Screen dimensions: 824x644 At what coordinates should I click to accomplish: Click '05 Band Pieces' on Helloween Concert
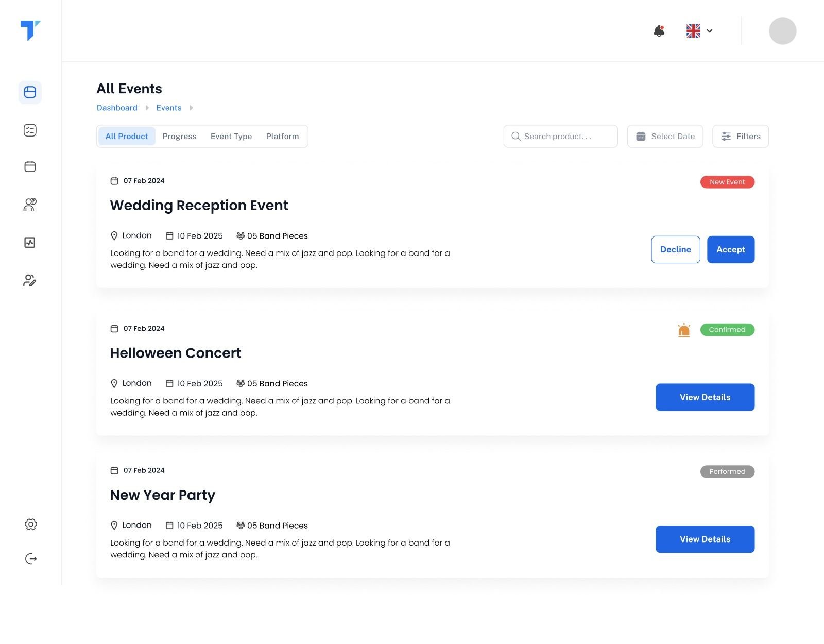coord(278,384)
